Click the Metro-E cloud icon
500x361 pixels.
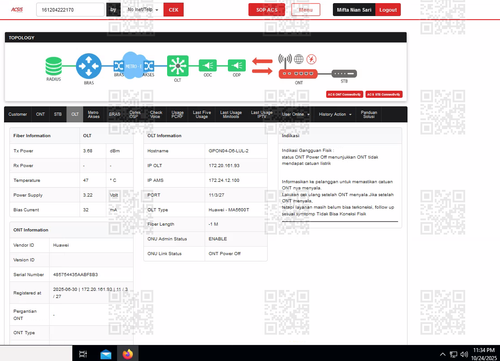click(x=133, y=66)
